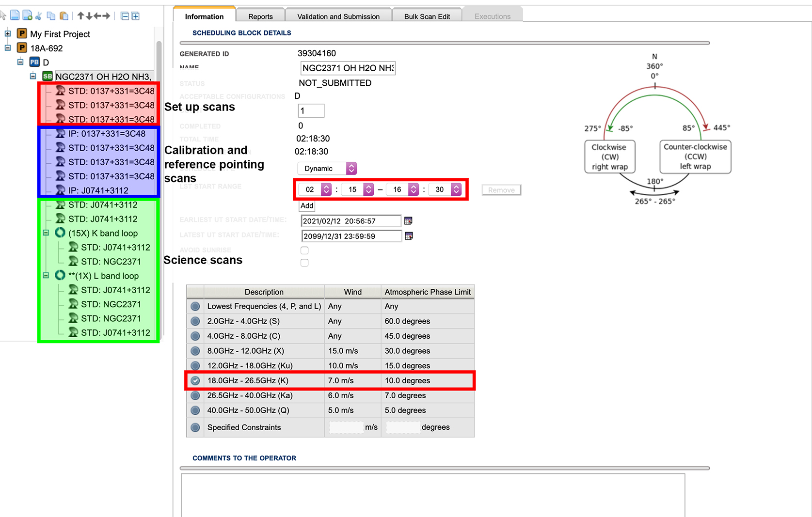Move selected scan up with arrow icon
This screenshot has height=517, width=812.
coord(80,15)
